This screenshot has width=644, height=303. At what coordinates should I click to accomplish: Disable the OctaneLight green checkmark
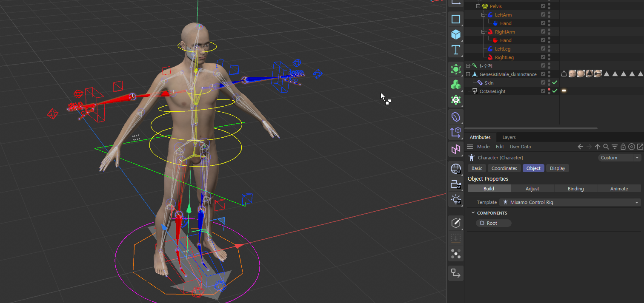555,91
